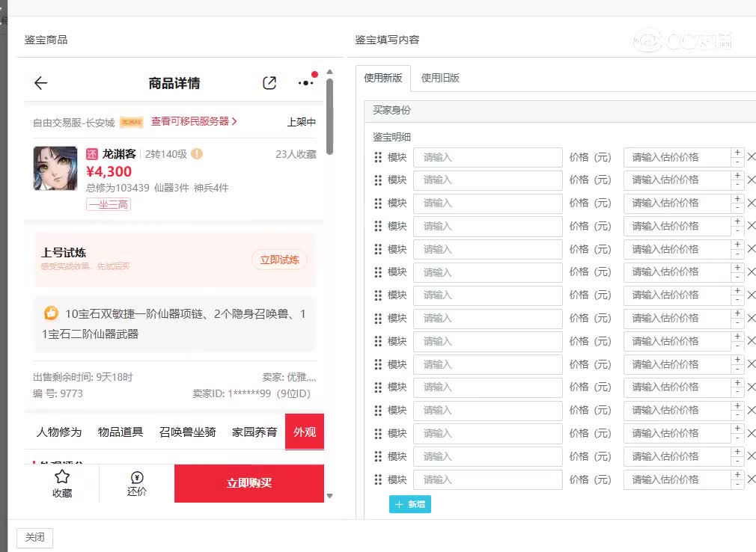Switch to 使用旧版 tab
Image resolution: width=756 pixels, height=552 pixels.
coord(440,78)
